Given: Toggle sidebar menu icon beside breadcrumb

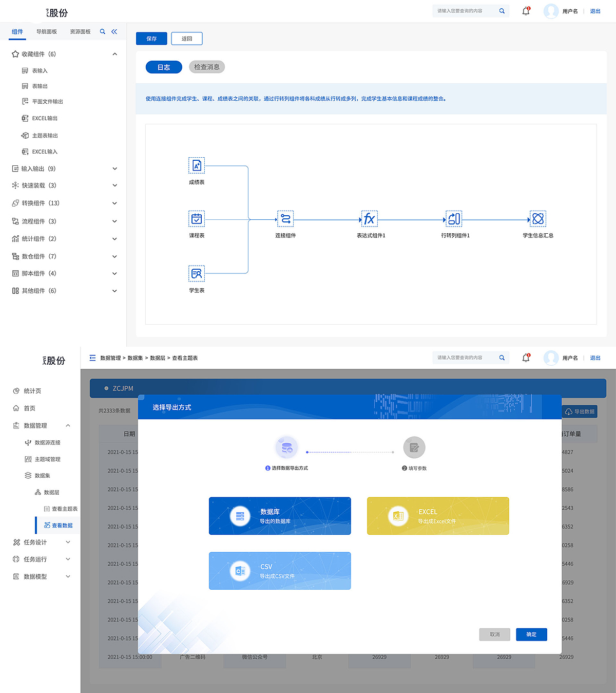Looking at the screenshot, I should point(92,358).
